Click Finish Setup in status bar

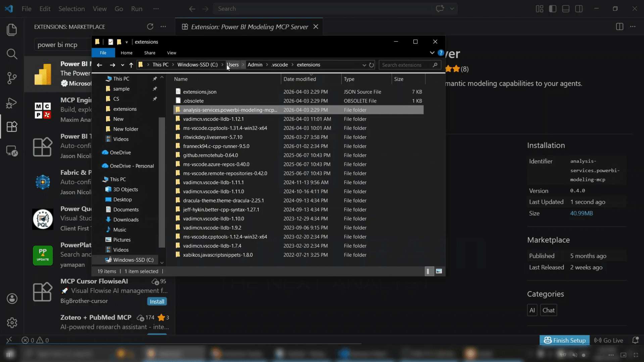(x=564, y=340)
